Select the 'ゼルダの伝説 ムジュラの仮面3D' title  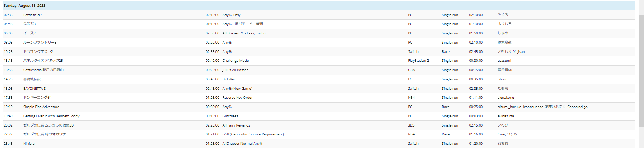coord(48,125)
